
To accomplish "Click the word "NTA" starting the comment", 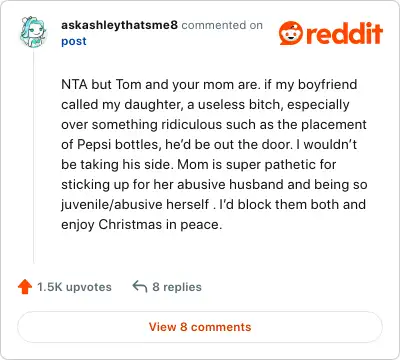I will click(x=74, y=84).
